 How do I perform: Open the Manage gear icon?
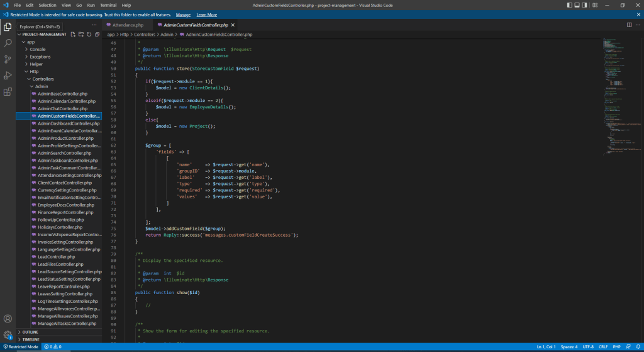click(x=8, y=335)
